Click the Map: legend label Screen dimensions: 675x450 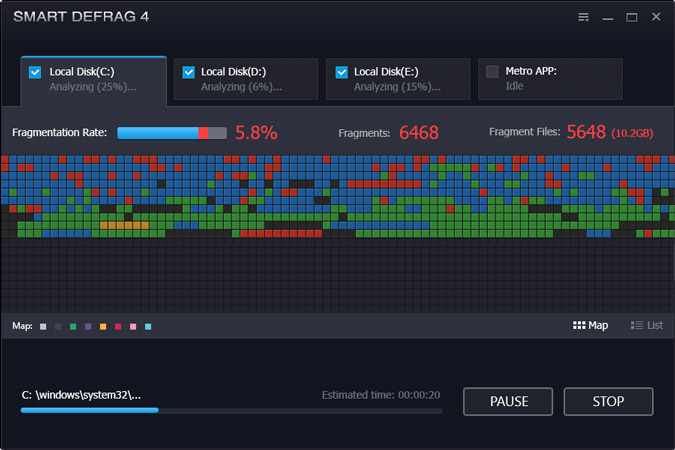pos(22,326)
